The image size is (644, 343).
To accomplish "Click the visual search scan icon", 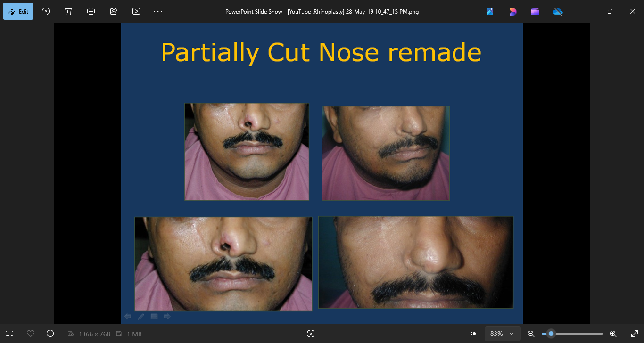I will click(x=310, y=334).
